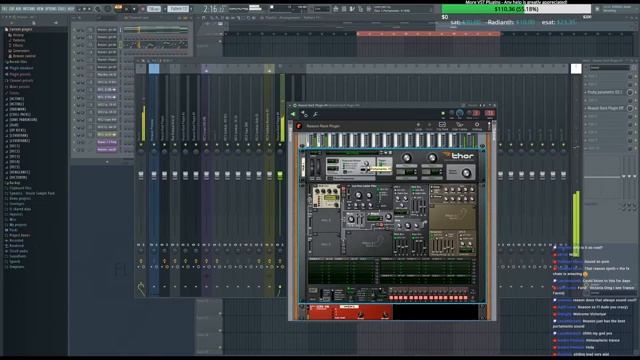Toggle Reason Rack Plugin FX enable
640x360 pixels.
[630, 108]
